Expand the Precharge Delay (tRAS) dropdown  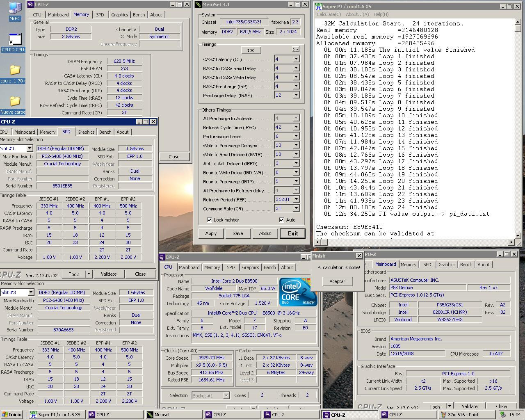[x=296, y=95]
